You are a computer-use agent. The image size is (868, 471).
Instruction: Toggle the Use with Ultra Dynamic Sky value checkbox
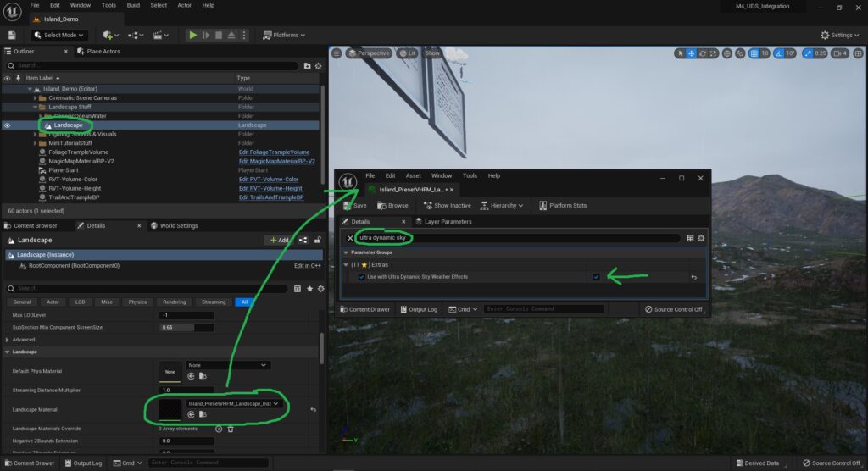click(596, 277)
